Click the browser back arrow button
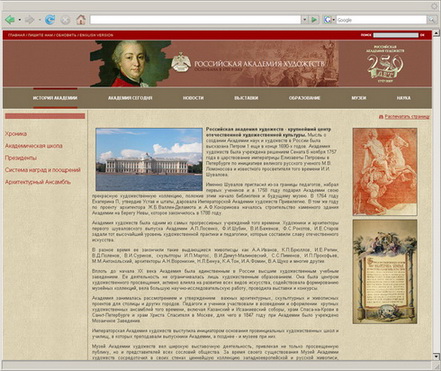441x371 pixels. pyautogui.click(x=10, y=20)
